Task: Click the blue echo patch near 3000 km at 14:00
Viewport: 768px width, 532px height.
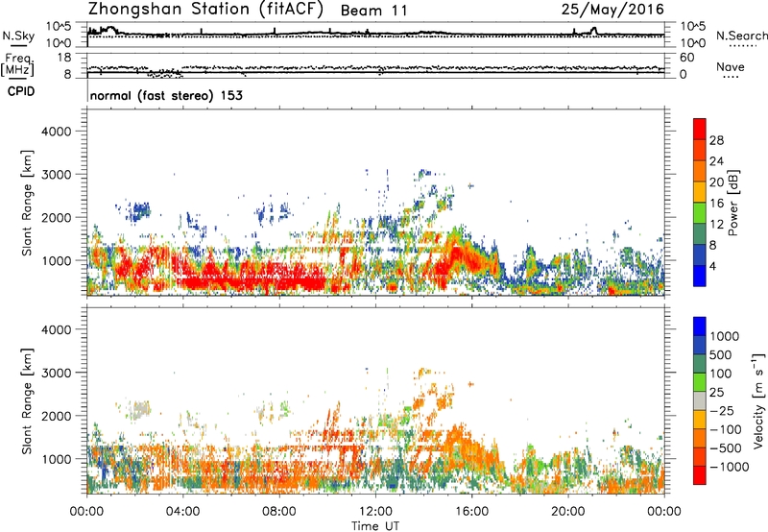Action: [423, 172]
